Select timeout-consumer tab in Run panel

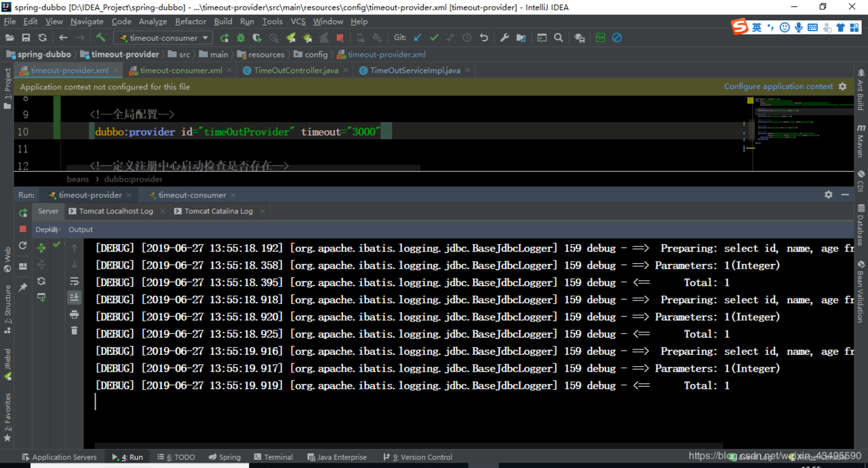[x=193, y=195]
